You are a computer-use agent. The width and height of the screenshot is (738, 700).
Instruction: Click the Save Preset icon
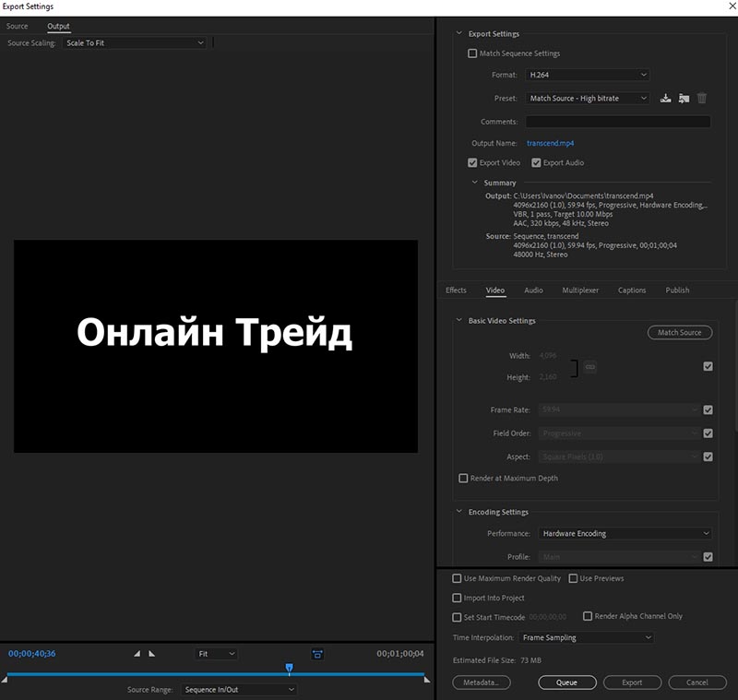665,98
